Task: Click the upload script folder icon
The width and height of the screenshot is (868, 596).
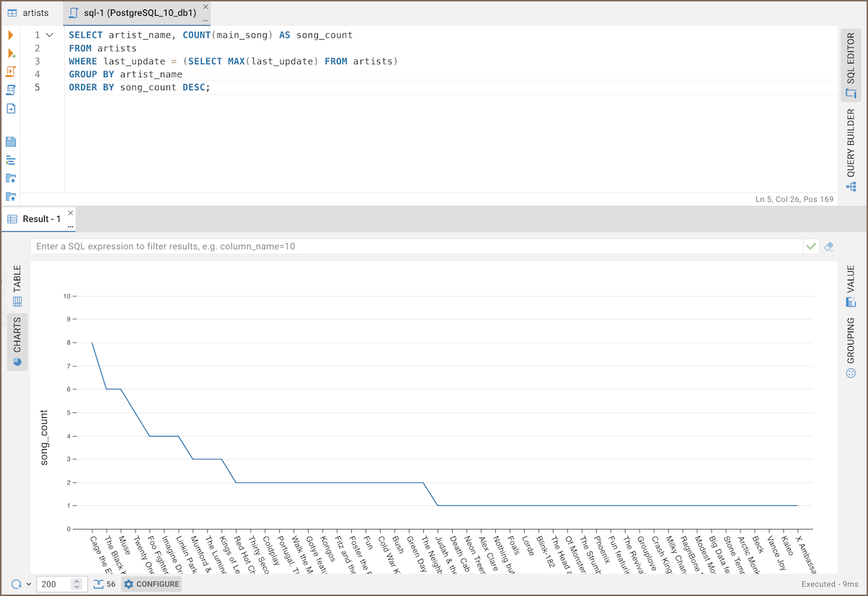Action: [11, 197]
